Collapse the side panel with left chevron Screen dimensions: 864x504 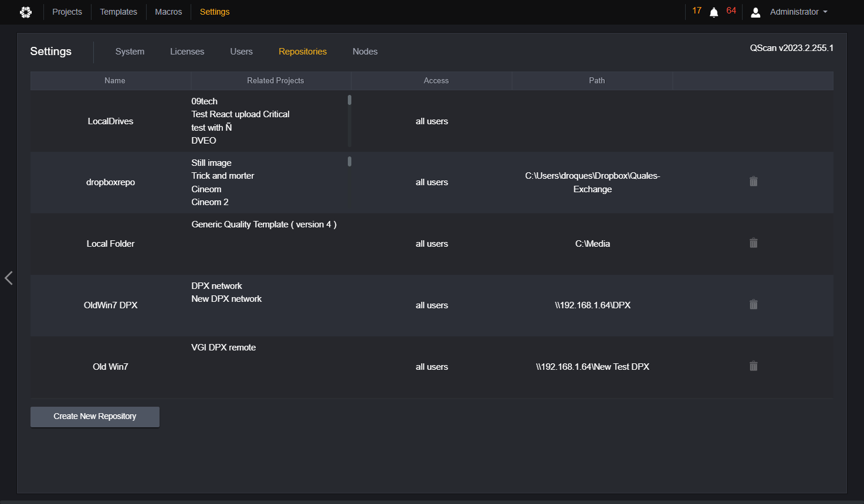[x=8, y=278]
